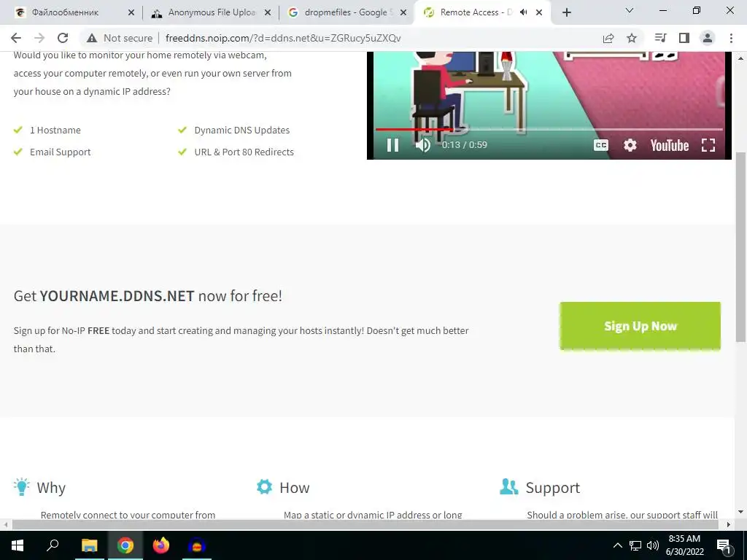Viewport: 747px width, 560px height.
Task: Launch Firefox from the taskbar
Action: tap(161, 545)
